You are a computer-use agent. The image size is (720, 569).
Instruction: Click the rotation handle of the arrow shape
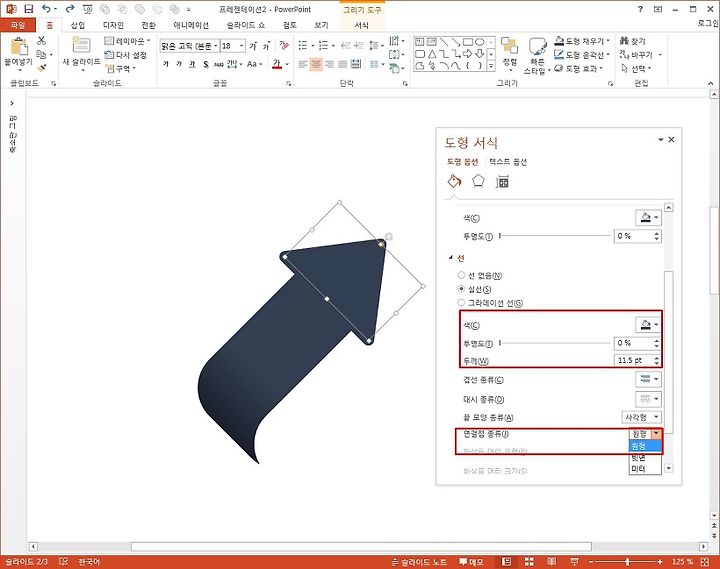pos(388,237)
